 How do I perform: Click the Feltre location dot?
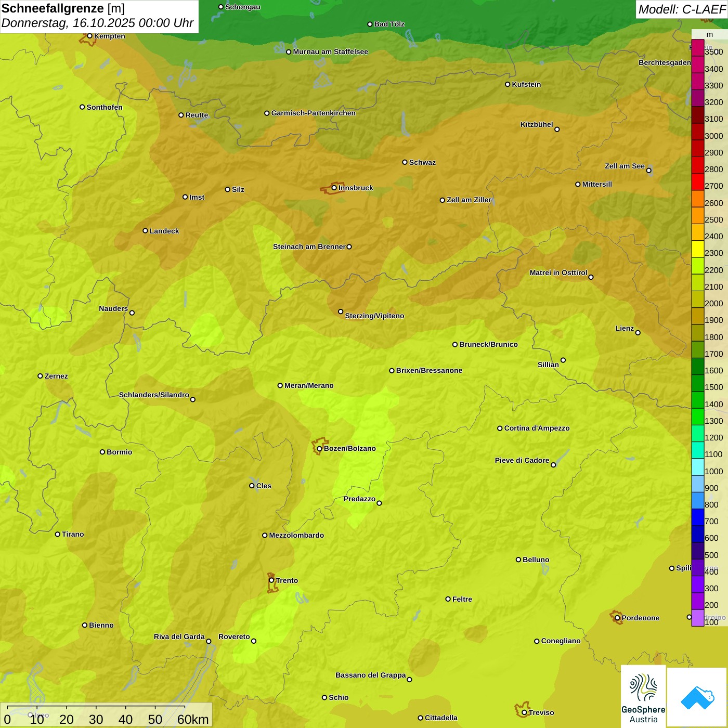click(x=448, y=599)
